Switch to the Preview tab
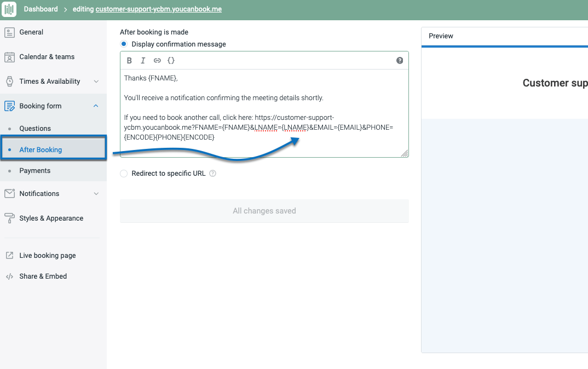The height and width of the screenshot is (369, 588). pyautogui.click(x=441, y=36)
